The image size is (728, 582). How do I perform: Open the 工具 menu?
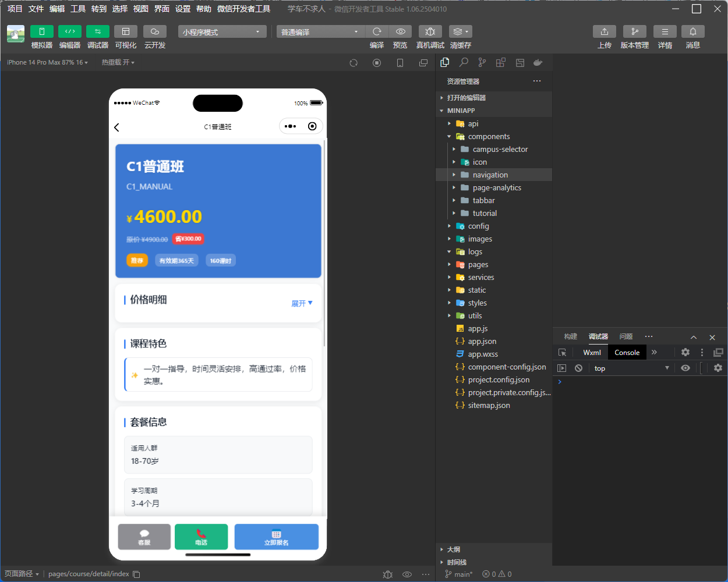tap(77, 9)
